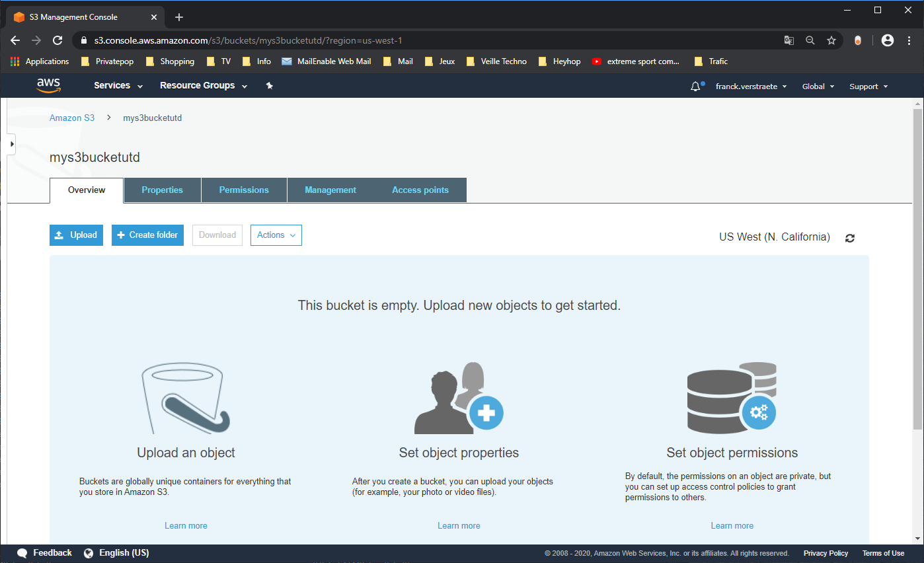This screenshot has height=563, width=924.
Task: Click Learn more under Set object permissions
Action: 732,526
